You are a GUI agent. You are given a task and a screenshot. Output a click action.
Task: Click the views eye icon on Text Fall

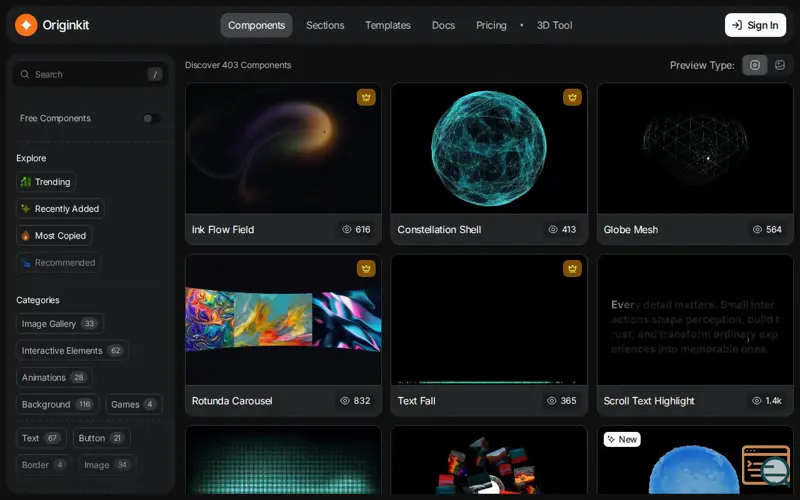point(552,401)
